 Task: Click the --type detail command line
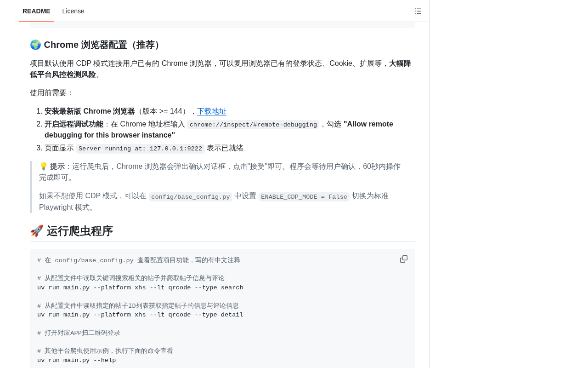(140, 315)
